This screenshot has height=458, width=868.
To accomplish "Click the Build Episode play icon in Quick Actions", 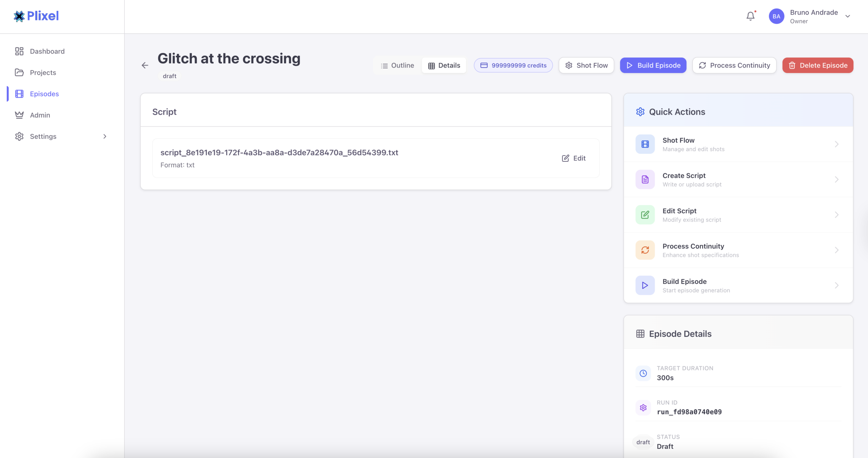I will (x=645, y=285).
